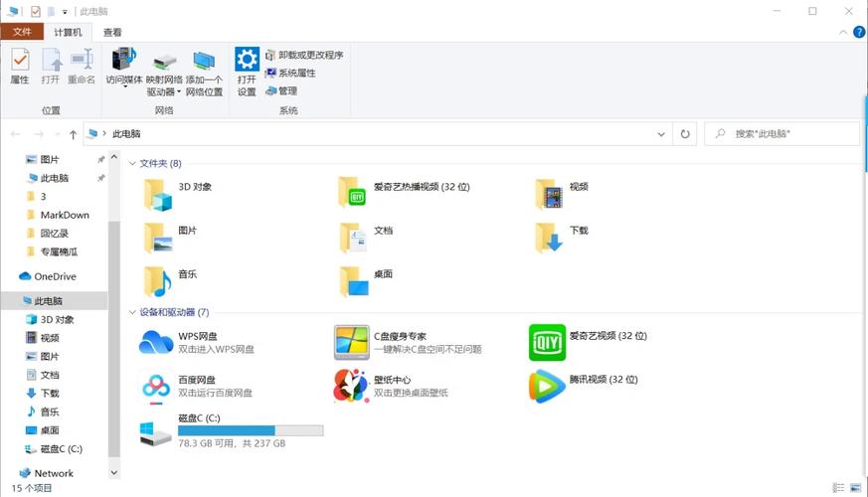Click 卸载或更改程序 in the ribbon
The image size is (868, 497).
pyautogui.click(x=304, y=55)
